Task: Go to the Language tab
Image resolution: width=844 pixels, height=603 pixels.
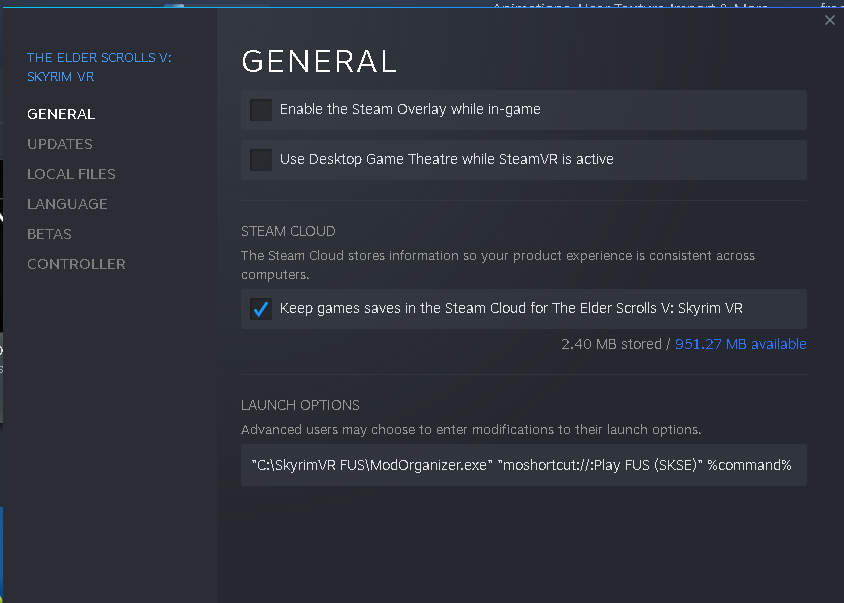Action: [x=67, y=204]
